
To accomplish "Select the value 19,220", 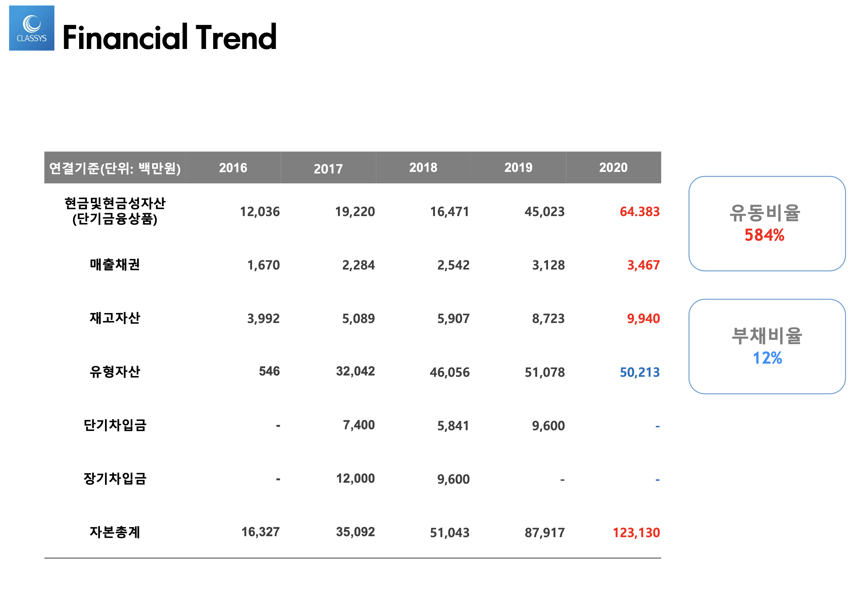I will click(355, 212).
